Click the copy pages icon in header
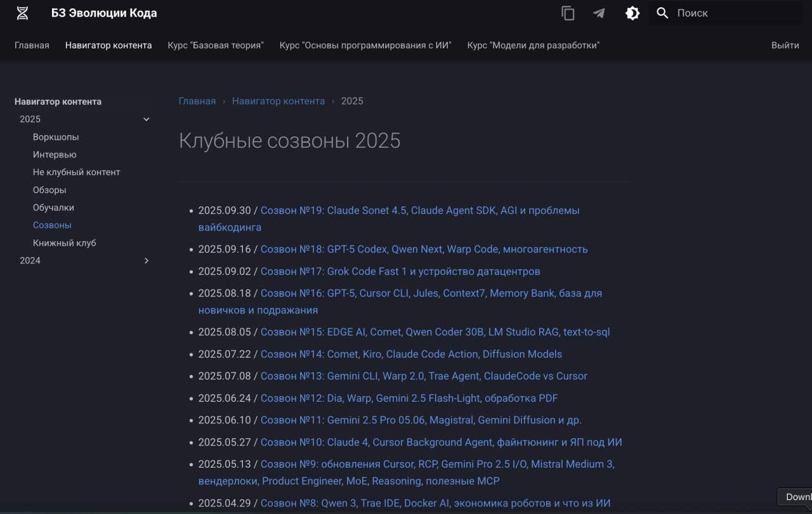This screenshot has height=514, width=812. (x=568, y=13)
